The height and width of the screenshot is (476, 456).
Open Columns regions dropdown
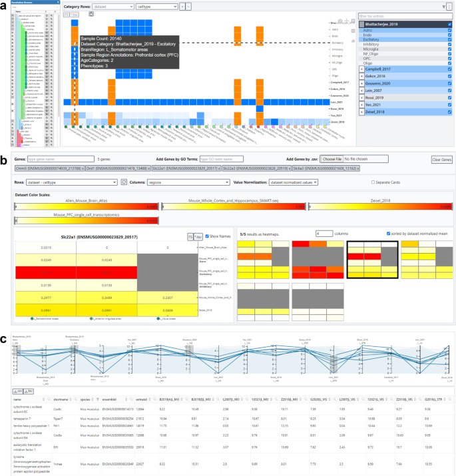click(188, 182)
